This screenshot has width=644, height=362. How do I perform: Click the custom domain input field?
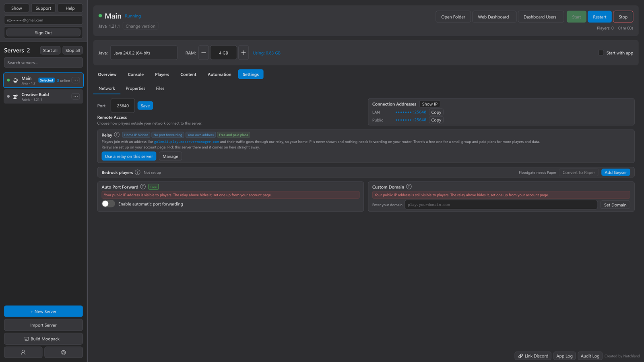pos(501,205)
